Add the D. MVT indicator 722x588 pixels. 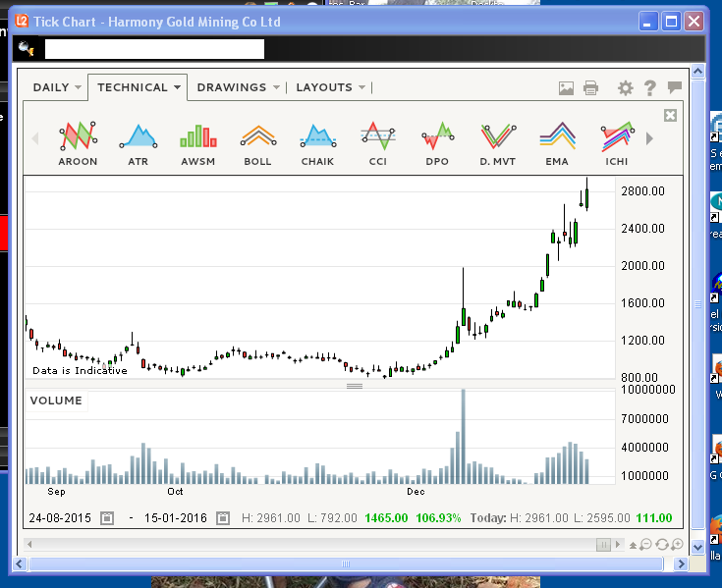point(498,143)
